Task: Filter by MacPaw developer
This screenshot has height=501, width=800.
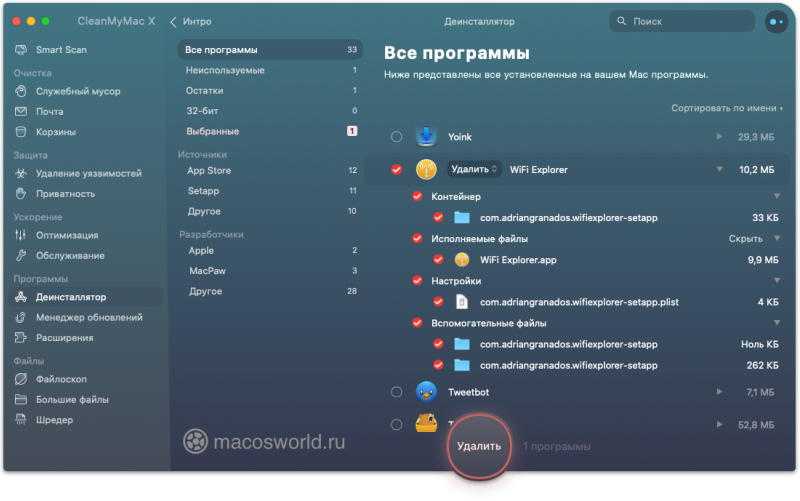Action: (270, 271)
